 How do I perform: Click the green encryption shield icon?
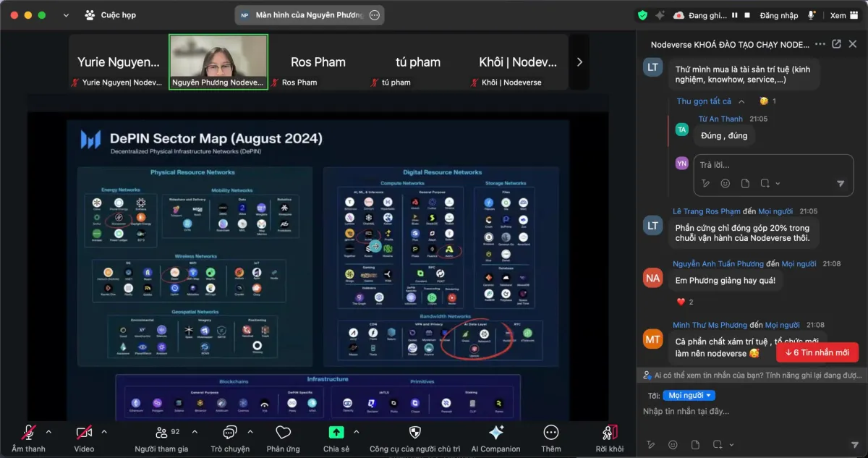tap(642, 14)
